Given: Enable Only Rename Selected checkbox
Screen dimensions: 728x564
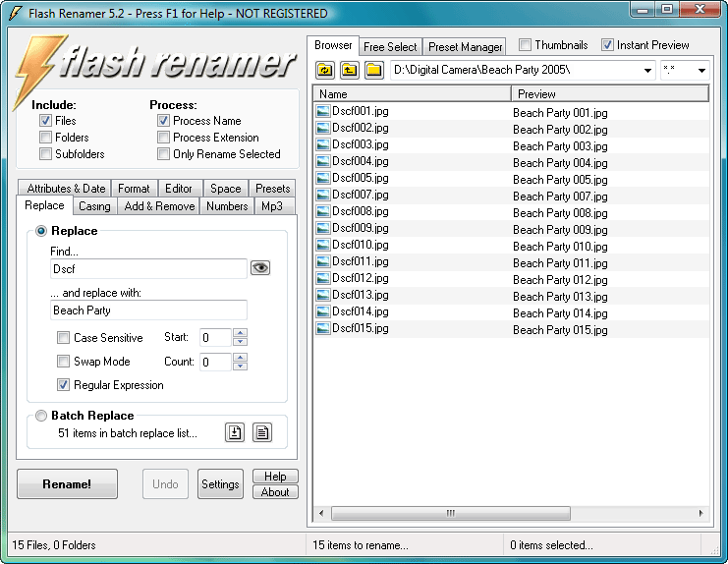Looking at the screenshot, I should click(x=163, y=154).
